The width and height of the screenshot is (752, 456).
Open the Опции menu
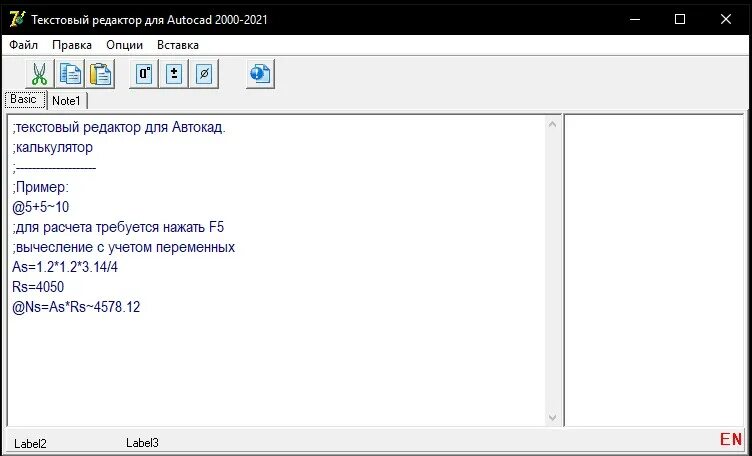125,45
